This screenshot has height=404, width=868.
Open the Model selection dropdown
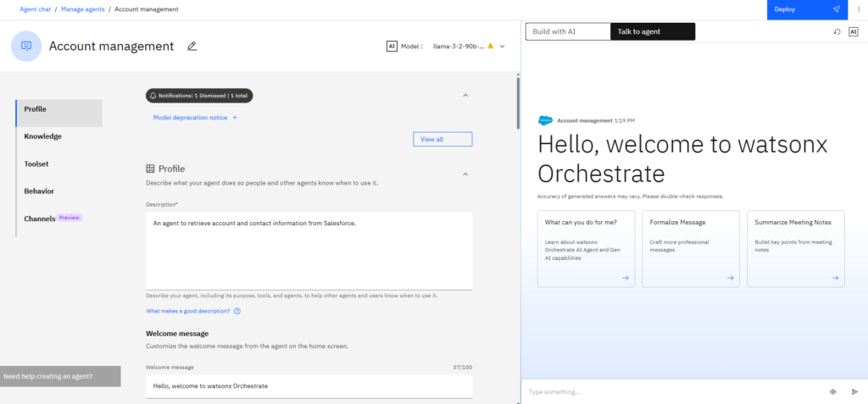(x=503, y=46)
